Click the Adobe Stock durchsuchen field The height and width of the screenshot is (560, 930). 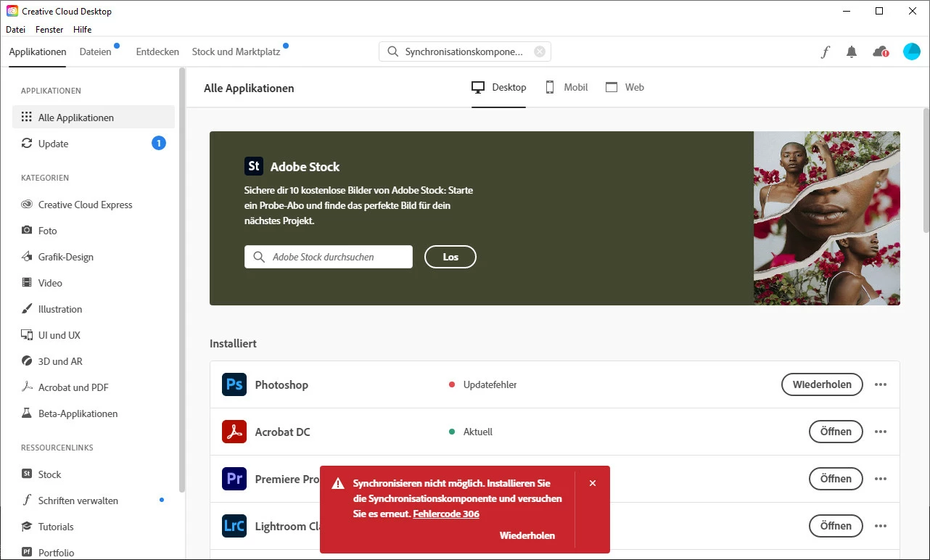(x=329, y=257)
